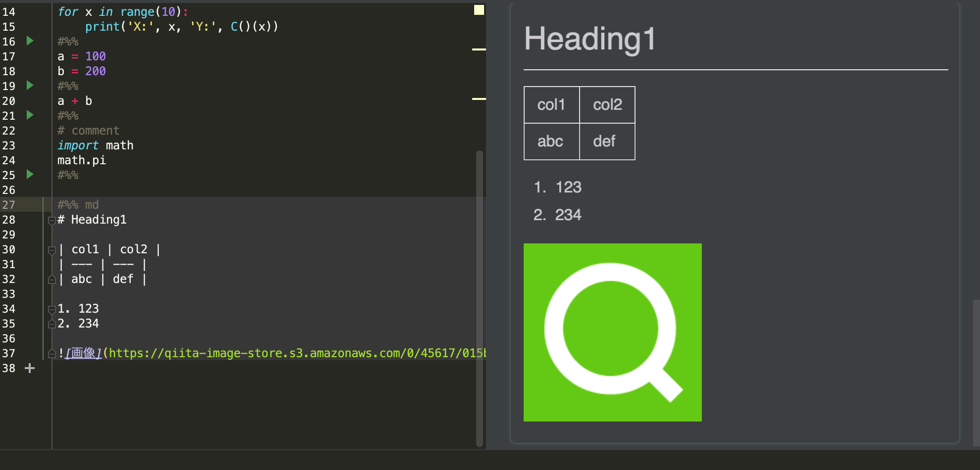Click the '# Heading1' source line in editor
This screenshot has height=470, width=980.
92,220
